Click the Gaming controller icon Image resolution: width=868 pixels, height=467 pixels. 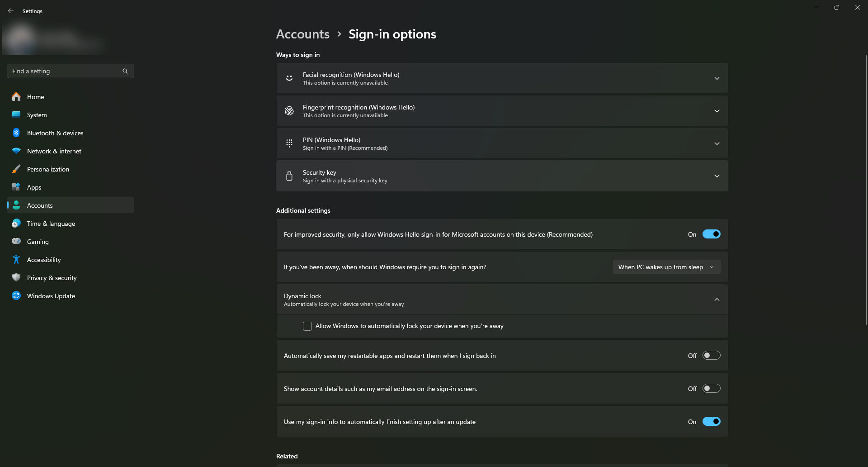pyautogui.click(x=16, y=241)
